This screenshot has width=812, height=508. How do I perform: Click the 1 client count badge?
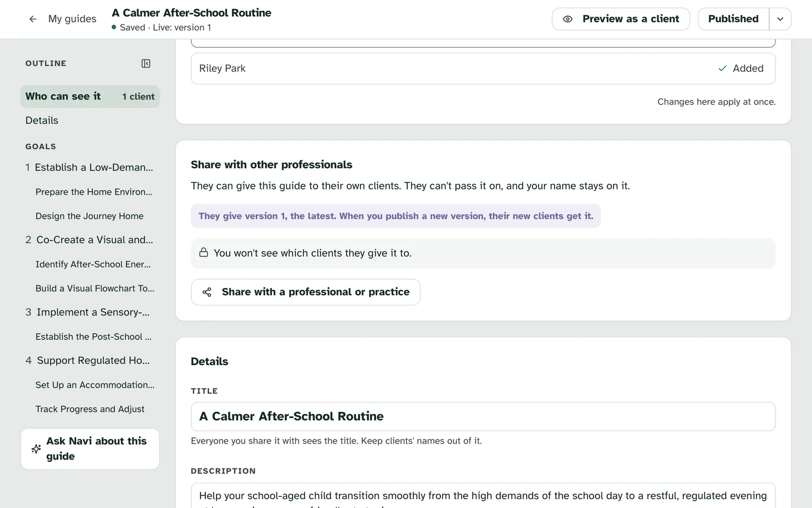[138, 97]
